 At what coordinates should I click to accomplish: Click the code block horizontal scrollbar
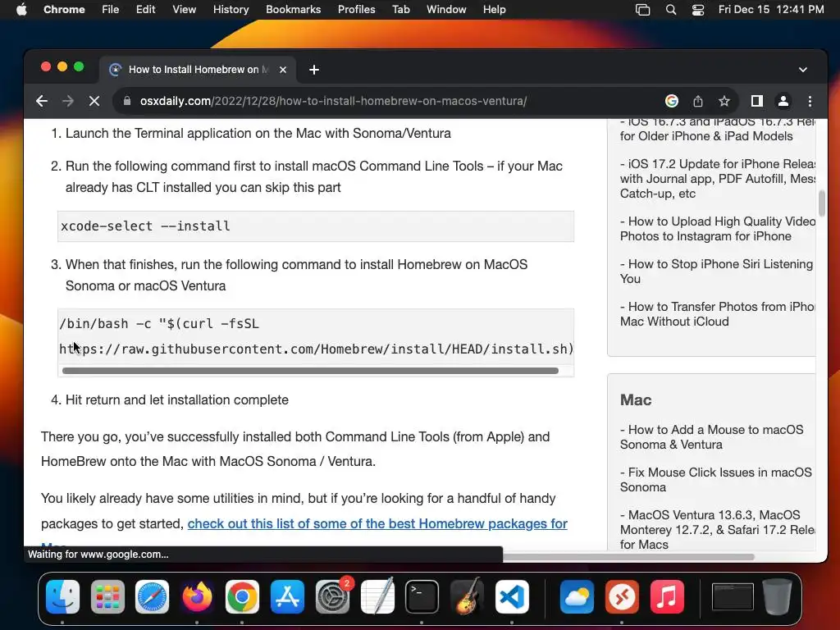310,370
